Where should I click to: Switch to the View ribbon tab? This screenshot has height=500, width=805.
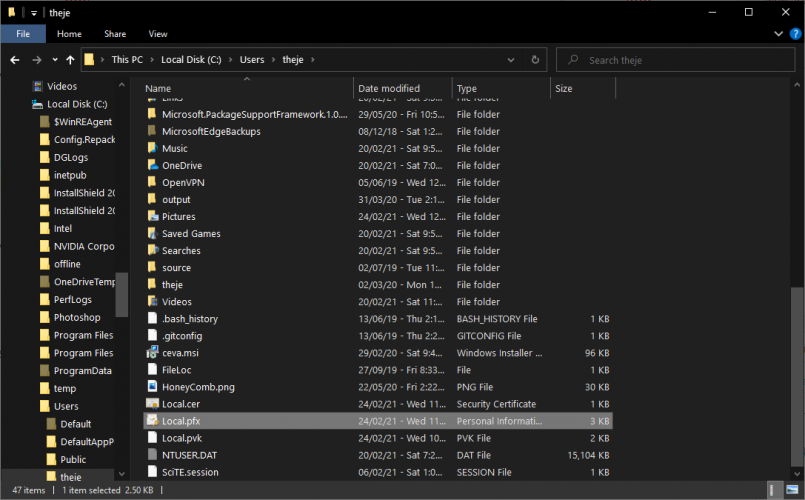158,34
